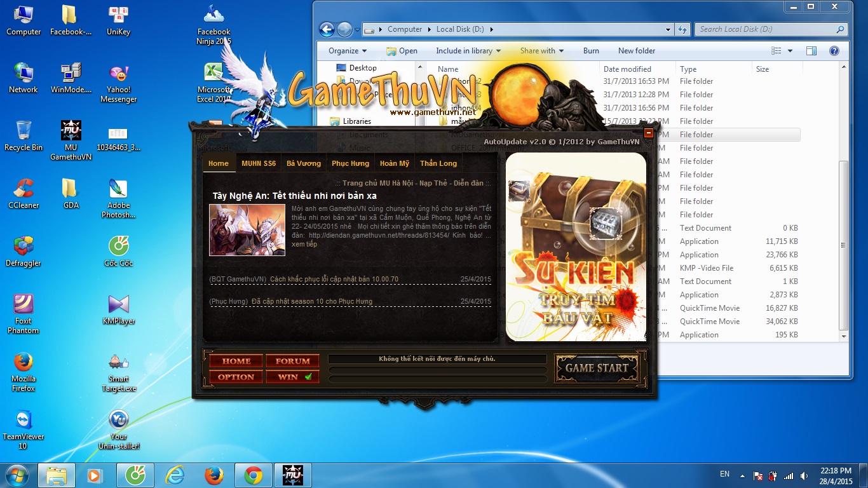Screen dimensions: 868x488
Task: Expand the Include in library dropdown
Action: pyautogui.click(x=468, y=51)
